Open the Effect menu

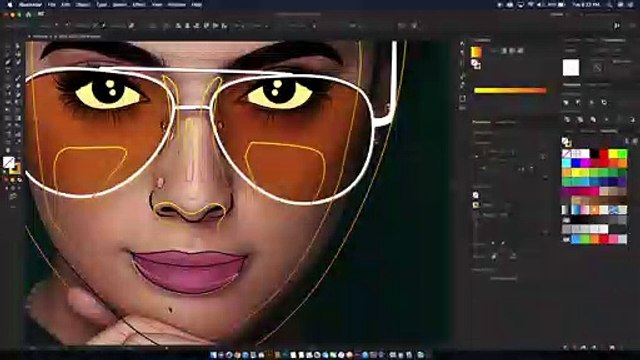tap(139, 4)
